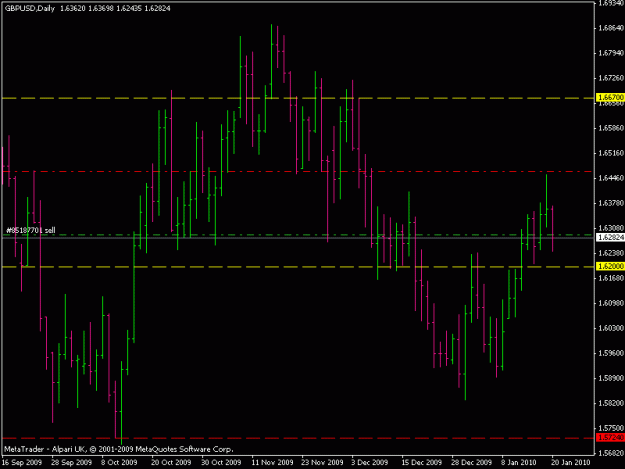Click price label 1.60980 on the axis
Image resolution: width=625 pixels, height=469 pixels.
[611, 303]
